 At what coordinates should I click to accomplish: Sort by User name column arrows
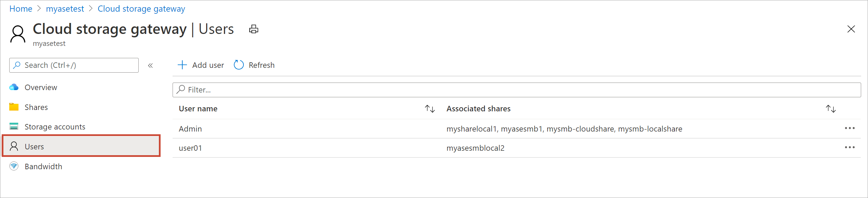click(x=430, y=109)
